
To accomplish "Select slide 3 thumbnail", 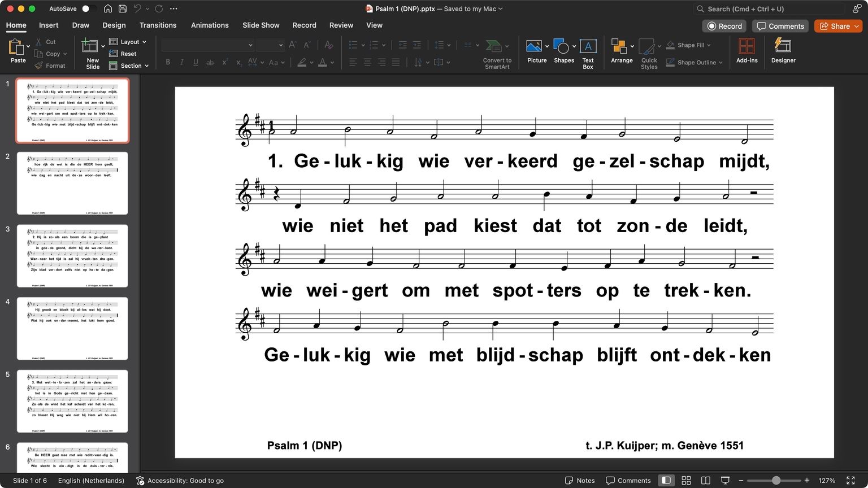I will click(72, 256).
